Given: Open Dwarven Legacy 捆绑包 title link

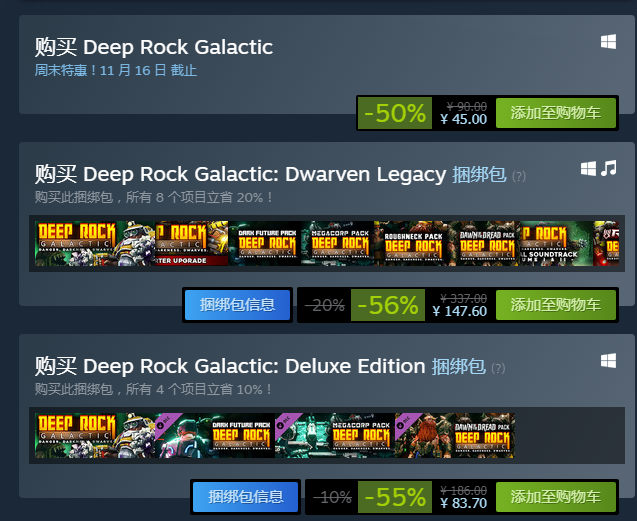Looking at the screenshot, I should pos(479,175).
